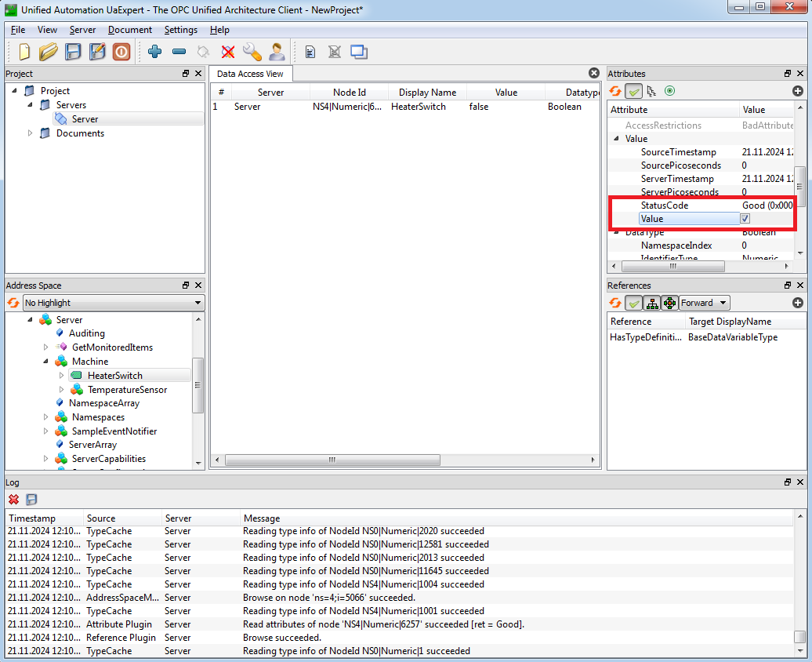
Task: Click the Add Server plus icon
Action: [x=154, y=52]
